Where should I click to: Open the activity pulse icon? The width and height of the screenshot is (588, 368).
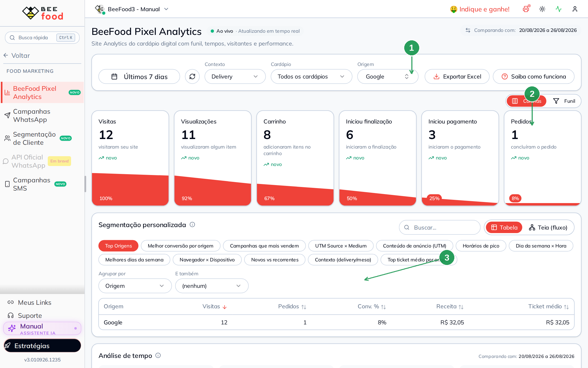pos(559,9)
